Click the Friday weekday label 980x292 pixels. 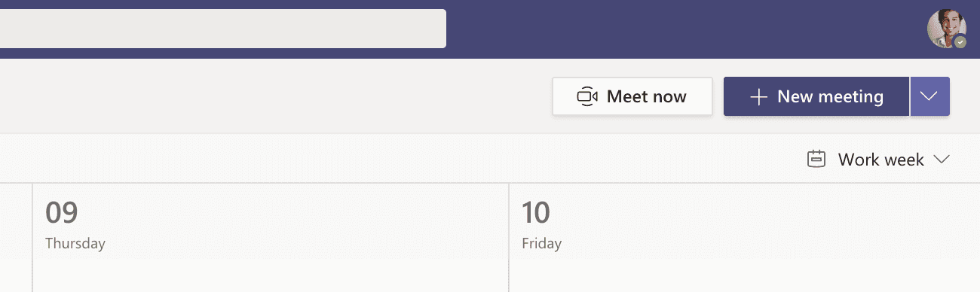coord(541,244)
